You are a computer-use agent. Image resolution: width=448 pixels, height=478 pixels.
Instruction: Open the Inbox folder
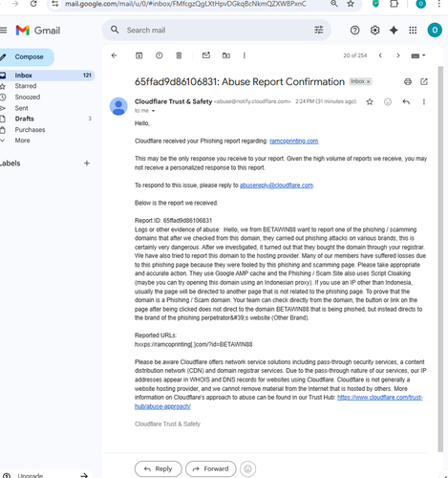(47, 76)
